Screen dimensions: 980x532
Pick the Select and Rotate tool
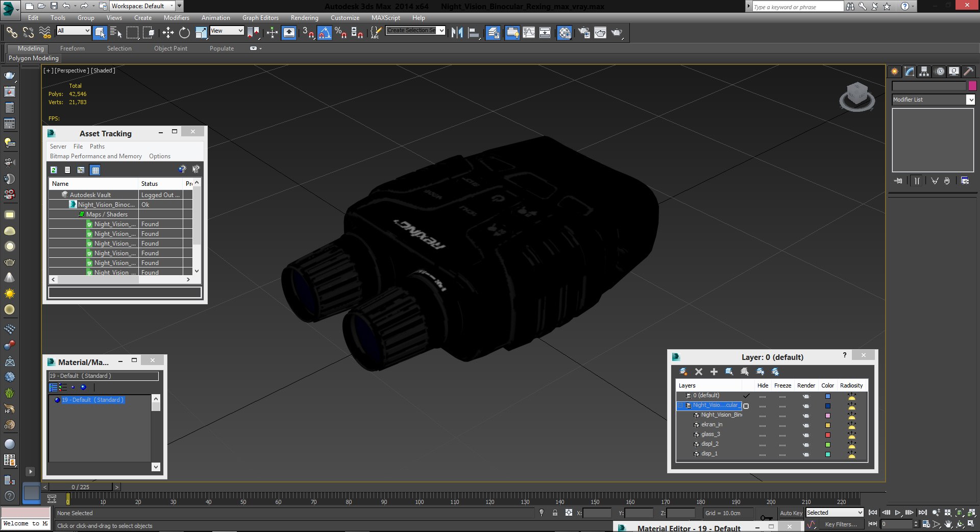pos(184,33)
